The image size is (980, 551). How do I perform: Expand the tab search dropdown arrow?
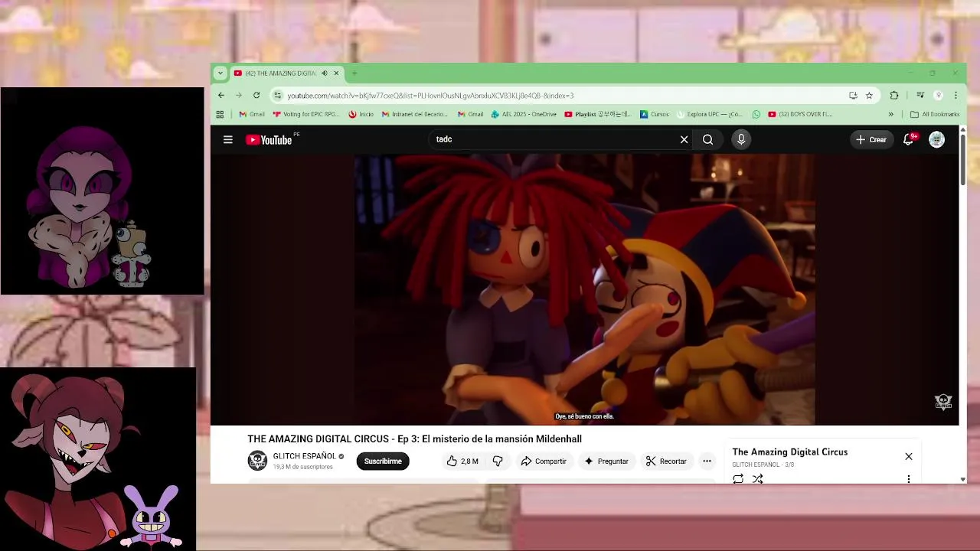tap(220, 73)
